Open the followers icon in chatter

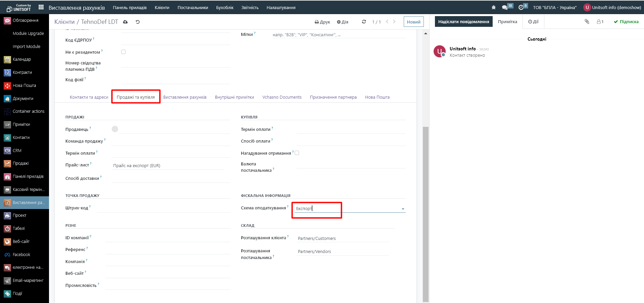pos(600,21)
